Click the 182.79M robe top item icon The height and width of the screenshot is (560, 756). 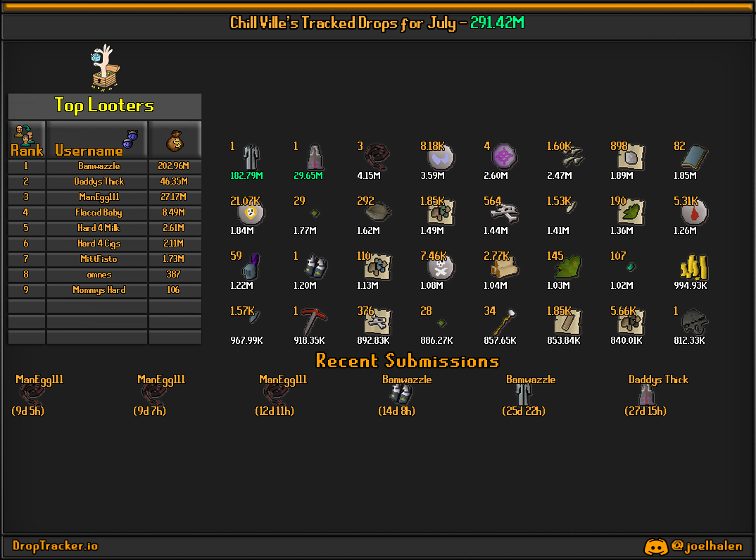pyautogui.click(x=251, y=157)
